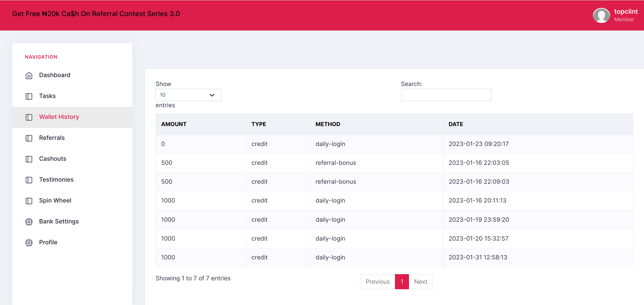Click date 2023-01-16 22:03:05
Image resolution: width=644 pixels, height=305 pixels.
coord(479,163)
